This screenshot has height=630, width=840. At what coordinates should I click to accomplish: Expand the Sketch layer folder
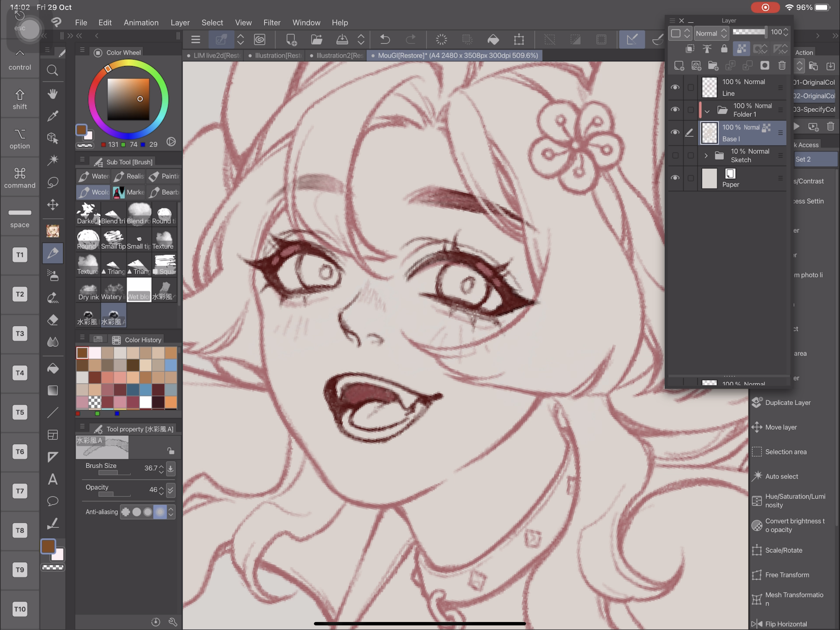coord(706,155)
